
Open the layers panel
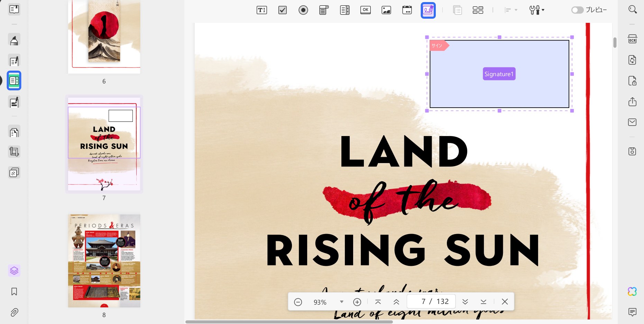pyautogui.click(x=14, y=270)
